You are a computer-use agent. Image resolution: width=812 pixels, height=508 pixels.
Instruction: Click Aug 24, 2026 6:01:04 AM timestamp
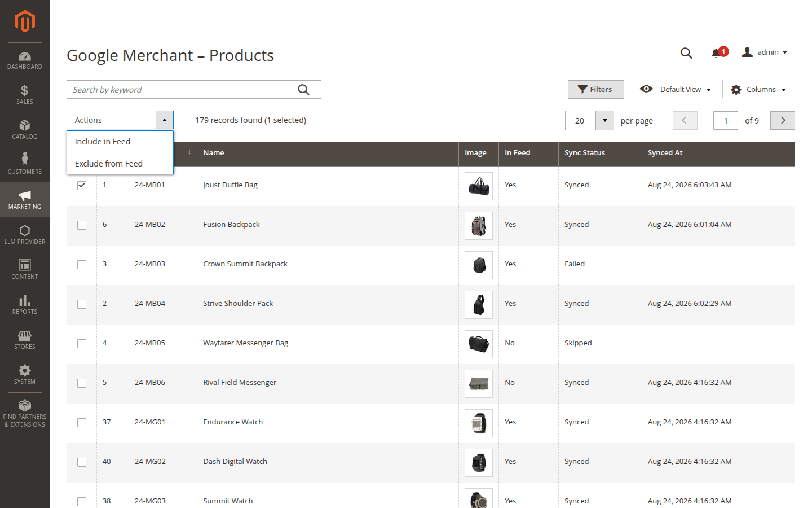(x=690, y=224)
